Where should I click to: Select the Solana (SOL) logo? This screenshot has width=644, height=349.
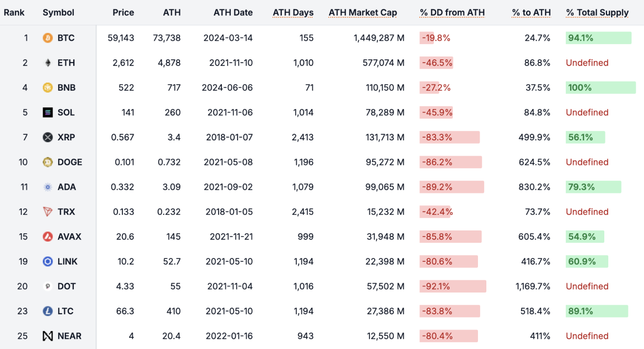tap(47, 112)
